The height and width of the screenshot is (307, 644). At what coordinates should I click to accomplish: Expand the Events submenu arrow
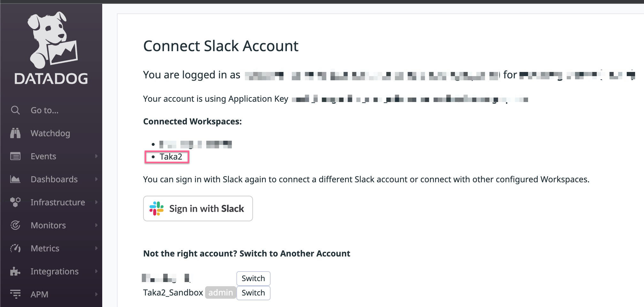(96, 156)
